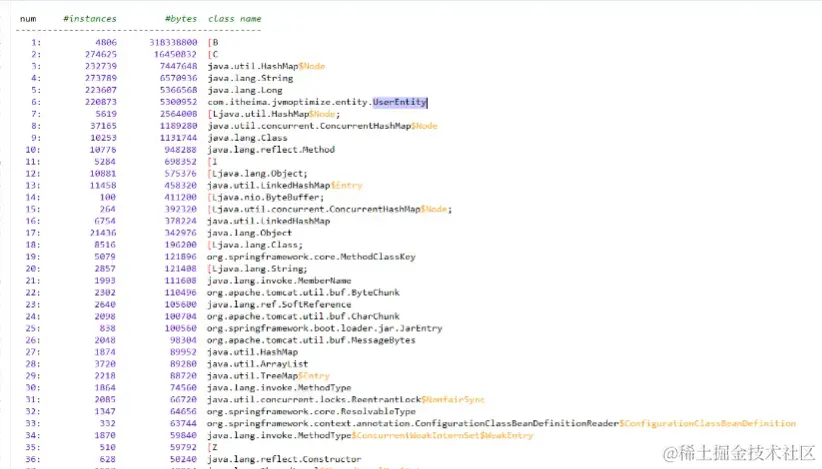Click the instance count 274625
The image size is (822, 469).
(101, 54)
